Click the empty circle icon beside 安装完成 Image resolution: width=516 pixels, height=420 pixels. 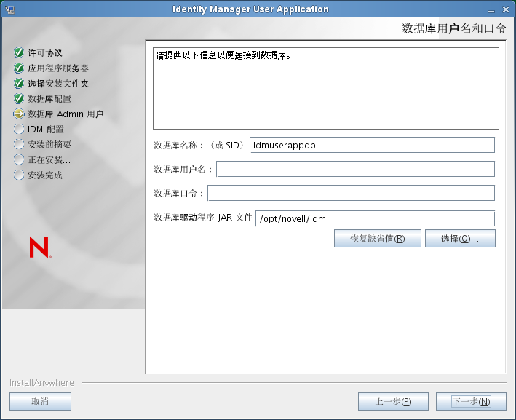click(19, 175)
